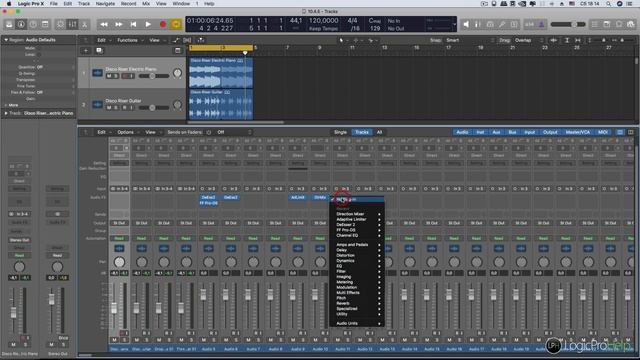Open the left-click pointer tool menu
640x360 pixels.
342,40
